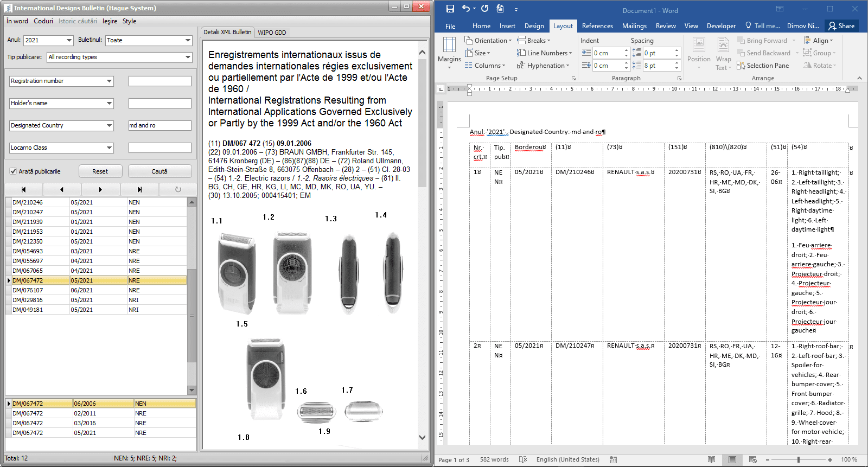Increase indent left spinner value
The image size is (868, 467).
point(626,50)
